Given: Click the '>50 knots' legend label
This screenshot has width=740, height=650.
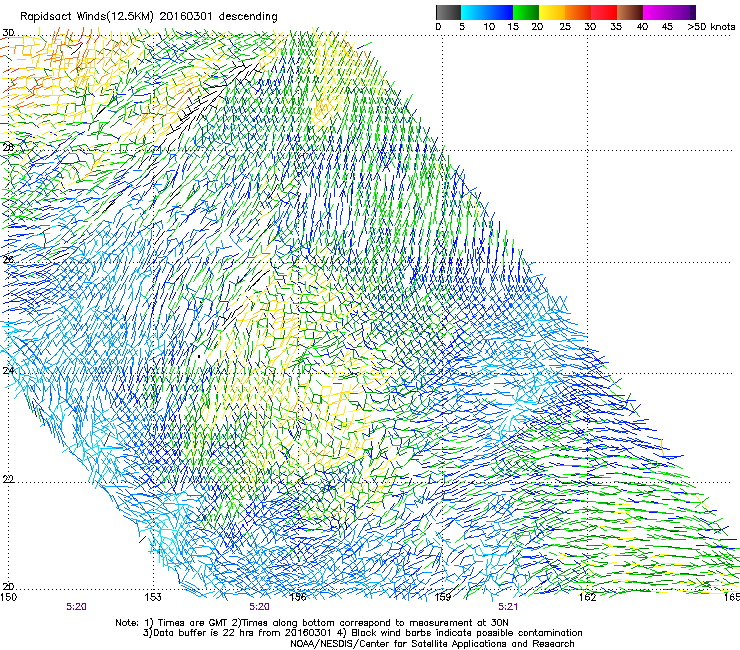Looking at the screenshot, I should point(711,27).
